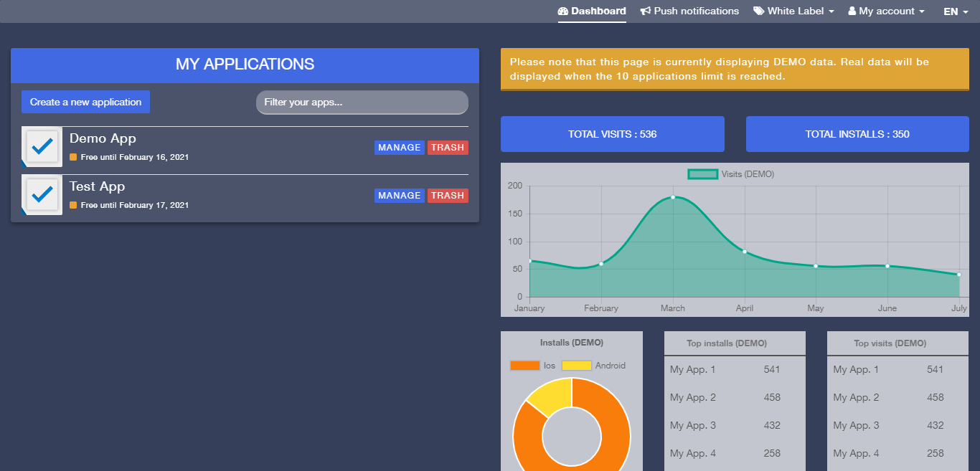
Task: Open the EN language selector
Action: click(x=956, y=11)
